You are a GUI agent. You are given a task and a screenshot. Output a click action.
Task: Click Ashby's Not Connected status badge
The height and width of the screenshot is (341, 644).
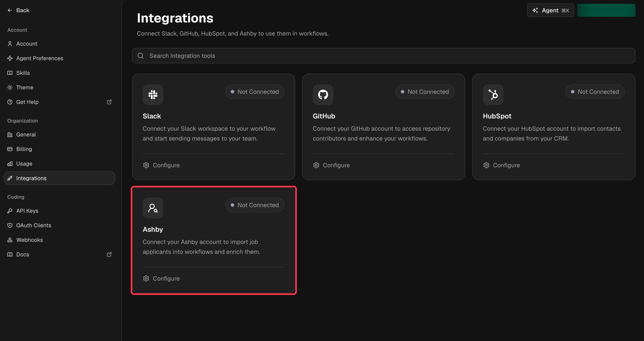255,205
